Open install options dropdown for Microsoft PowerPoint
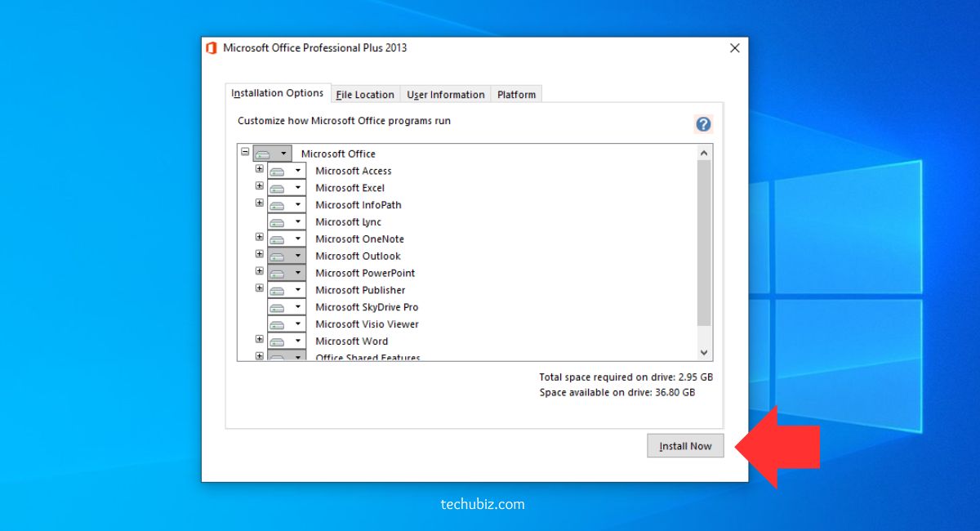Image resolution: width=980 pixels, height=531 pixels. pos(298,274)
